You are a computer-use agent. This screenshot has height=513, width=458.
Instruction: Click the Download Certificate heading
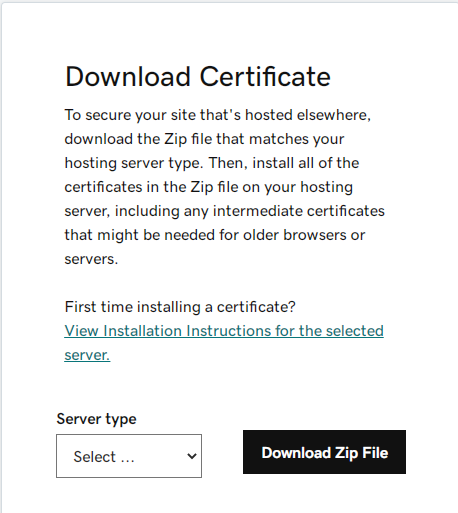198,77
